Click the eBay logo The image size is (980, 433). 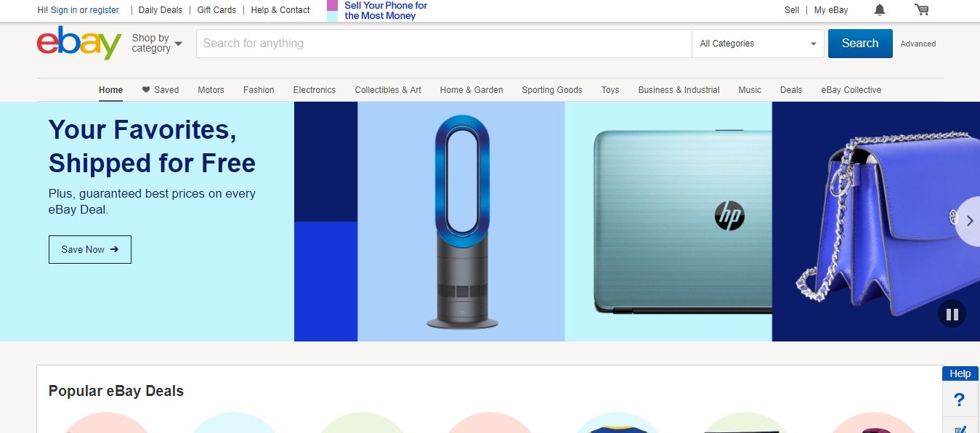point(79,44)
